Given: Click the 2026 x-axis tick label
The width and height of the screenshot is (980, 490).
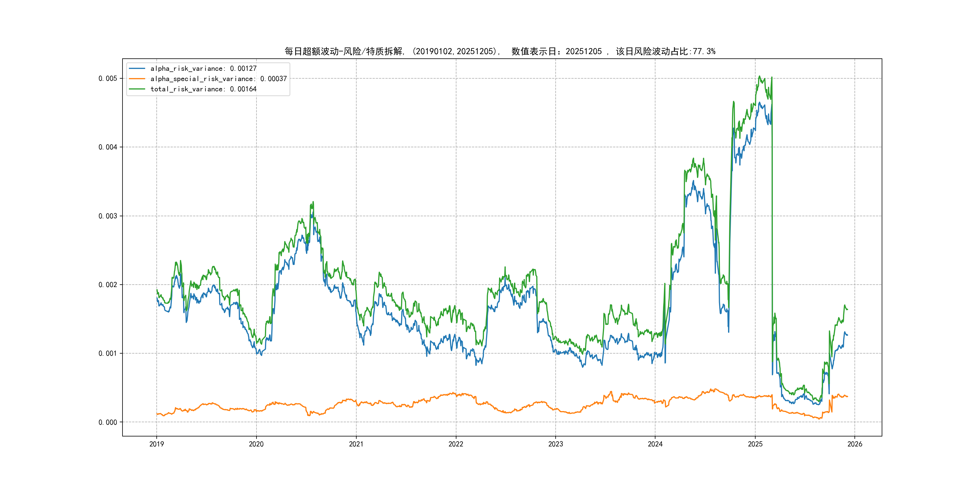Looking at the screenshot, I should (855, 444).
